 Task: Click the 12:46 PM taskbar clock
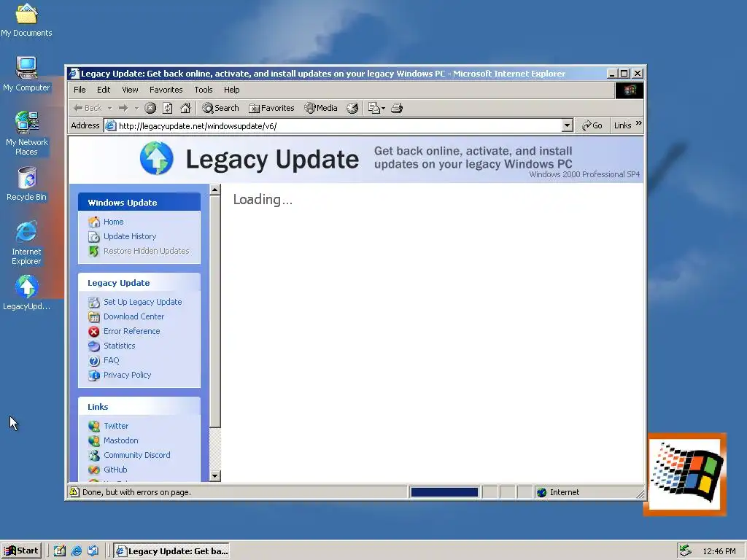click(719, 551)
